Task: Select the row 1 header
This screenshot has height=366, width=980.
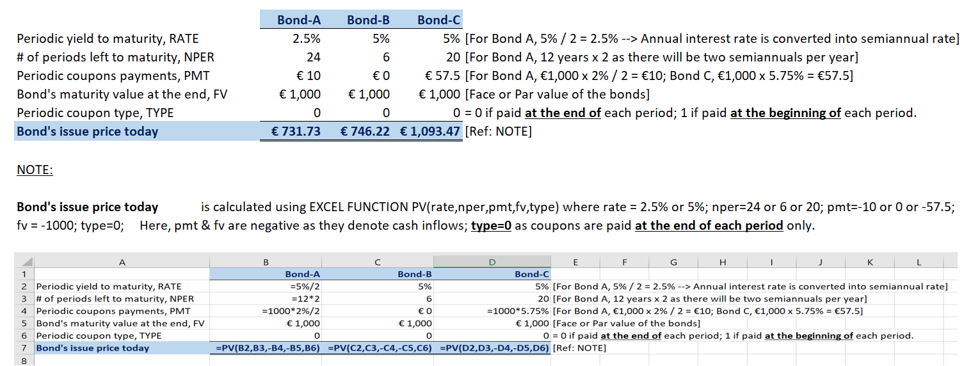Action: pos(24,274)
